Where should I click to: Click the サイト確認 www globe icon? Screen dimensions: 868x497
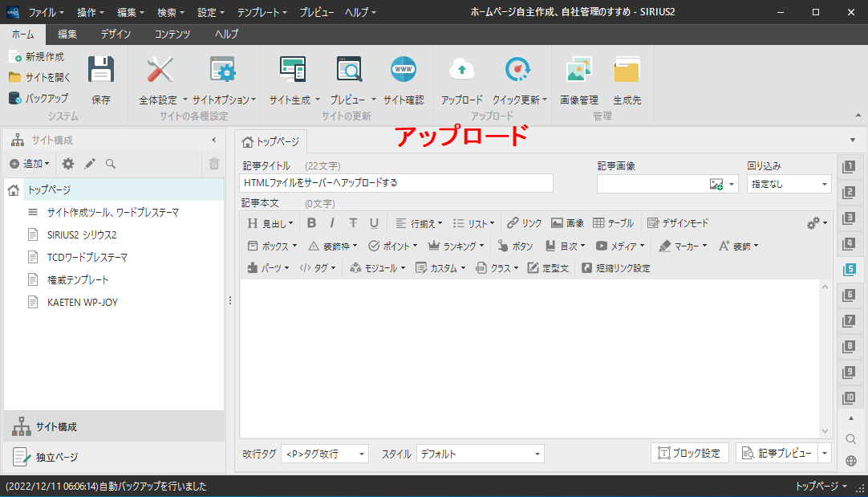point(403,72)
